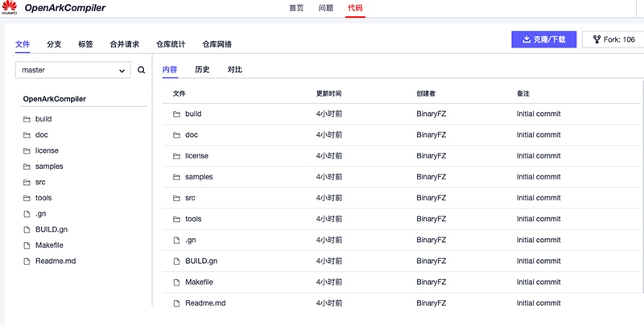Click the license folder icon in file table
The image size is (644, 325).
pyautogui.click(x=176, y=156)
